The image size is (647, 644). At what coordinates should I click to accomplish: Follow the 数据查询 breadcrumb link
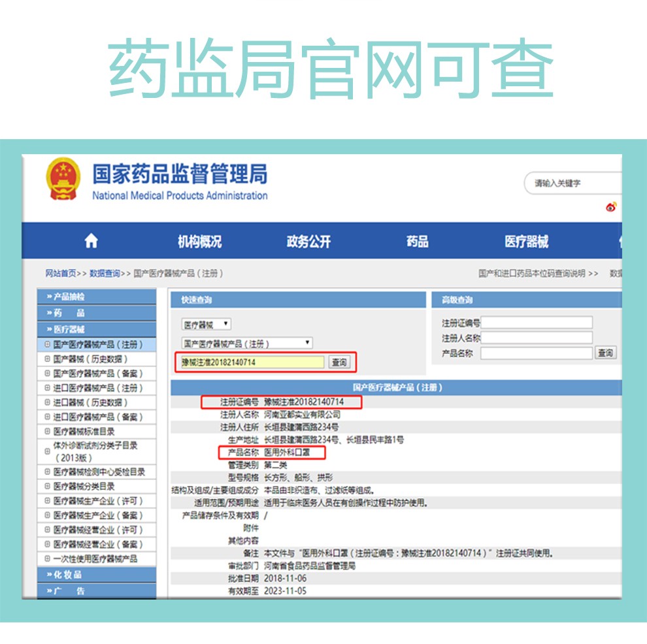pyautogui.click(x=105, y=274)
